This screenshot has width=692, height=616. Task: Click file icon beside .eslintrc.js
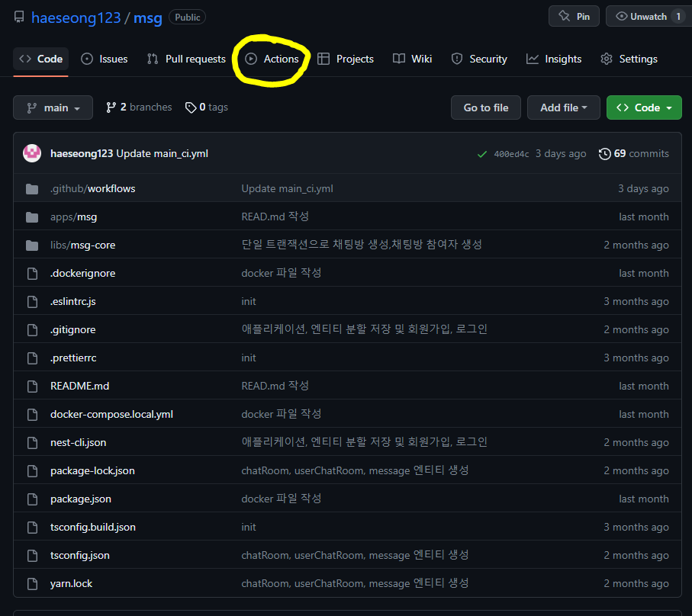(x=32, y=302)
